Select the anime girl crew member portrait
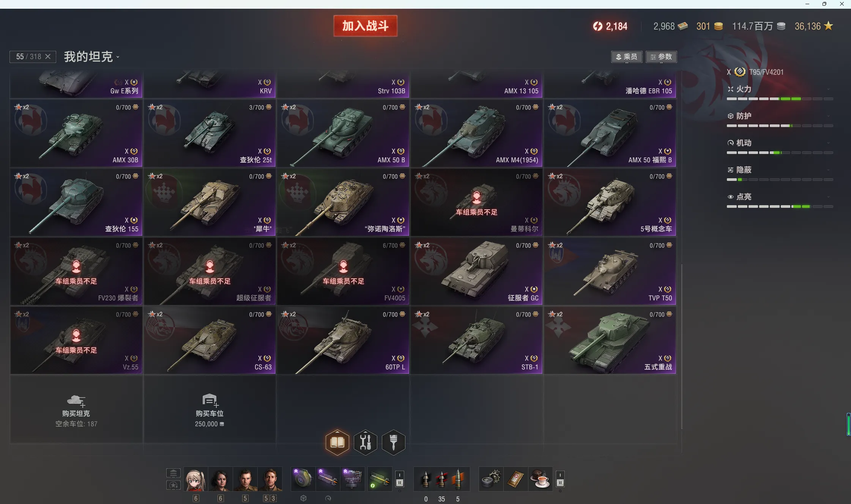The height and width of the screenshot is (504, 851). tap(196, 479)
